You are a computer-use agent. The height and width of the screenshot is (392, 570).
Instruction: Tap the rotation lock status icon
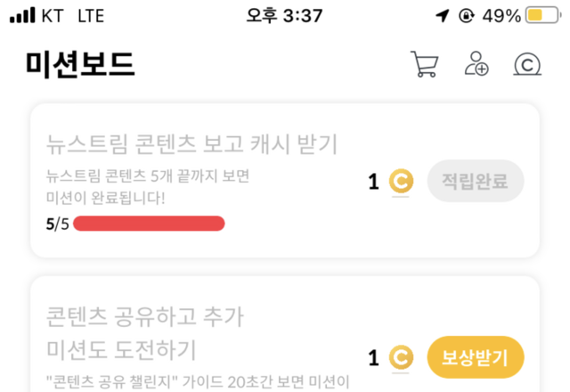[465, 16]
